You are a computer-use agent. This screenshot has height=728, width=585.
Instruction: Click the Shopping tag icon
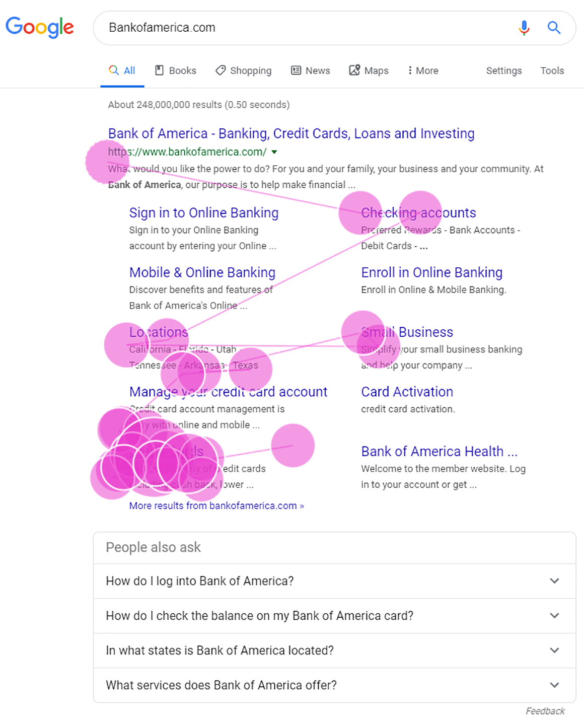[220, 70]
